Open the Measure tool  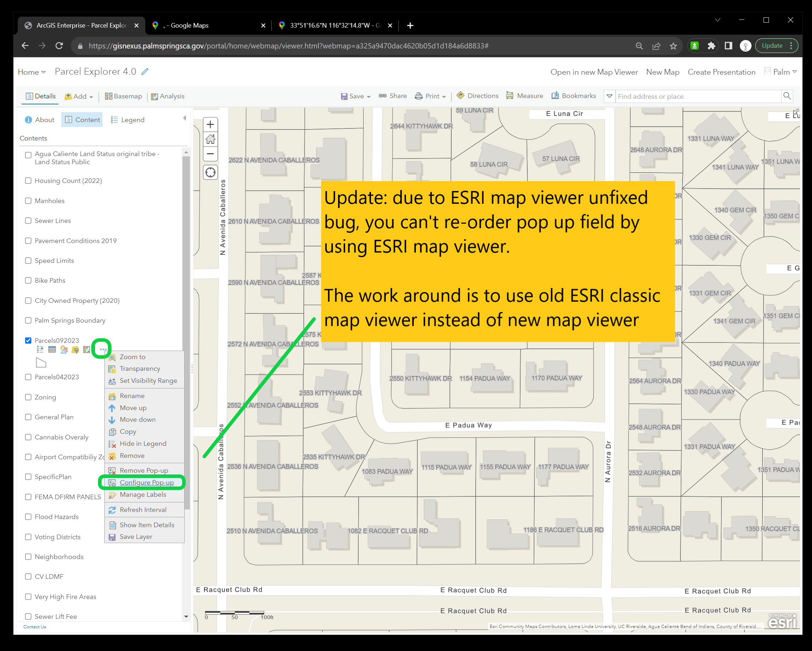point(524,96)
